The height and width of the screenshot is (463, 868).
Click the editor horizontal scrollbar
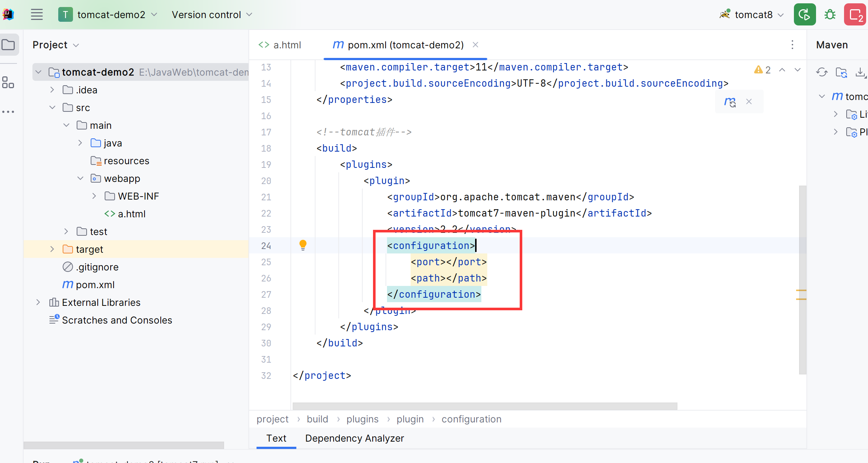[x=485, y=406]
